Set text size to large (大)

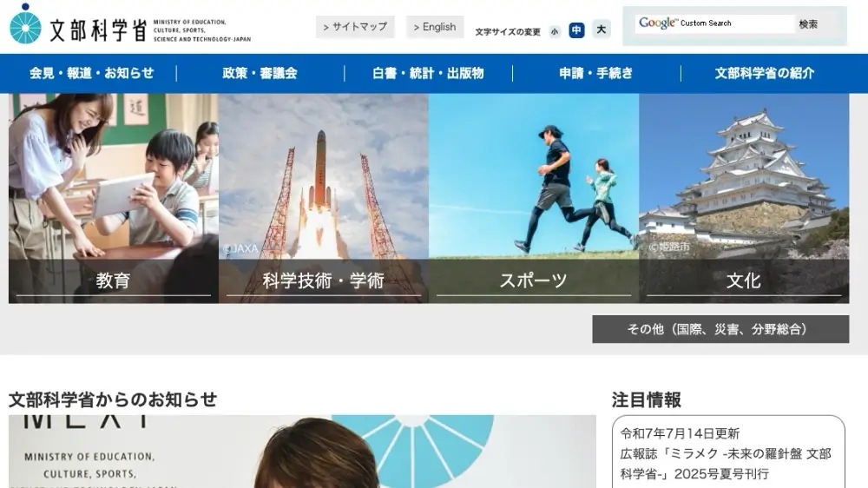pyautogui.click(x=601, y=30)
